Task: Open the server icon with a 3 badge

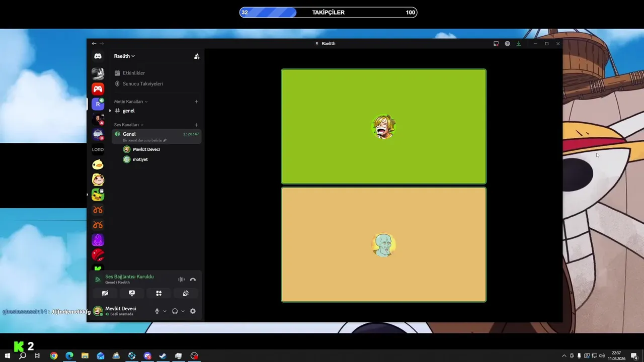Action: click(98, 134)
